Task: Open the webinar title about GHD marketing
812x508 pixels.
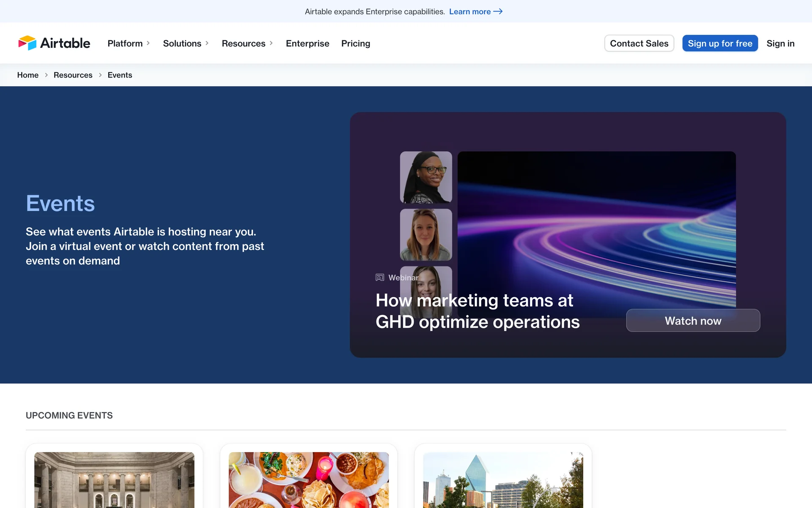Action: [477, 311]
